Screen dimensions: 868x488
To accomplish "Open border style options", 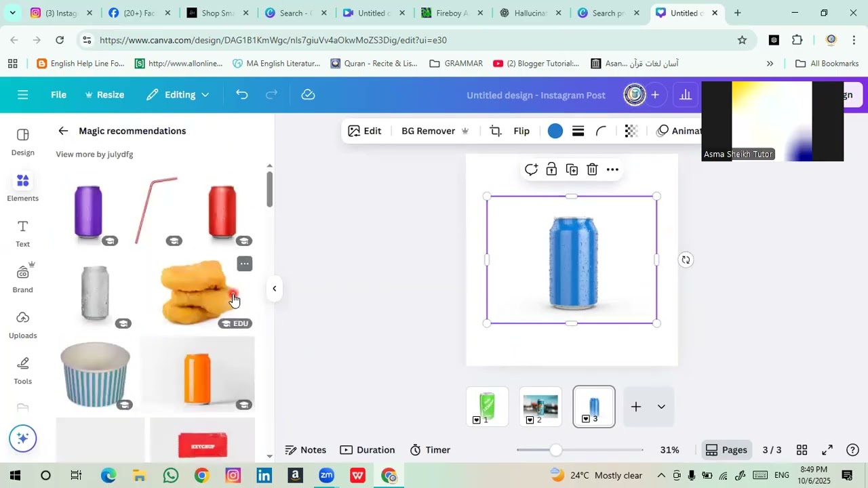I will pyautogui.click(x=578, y=131).
